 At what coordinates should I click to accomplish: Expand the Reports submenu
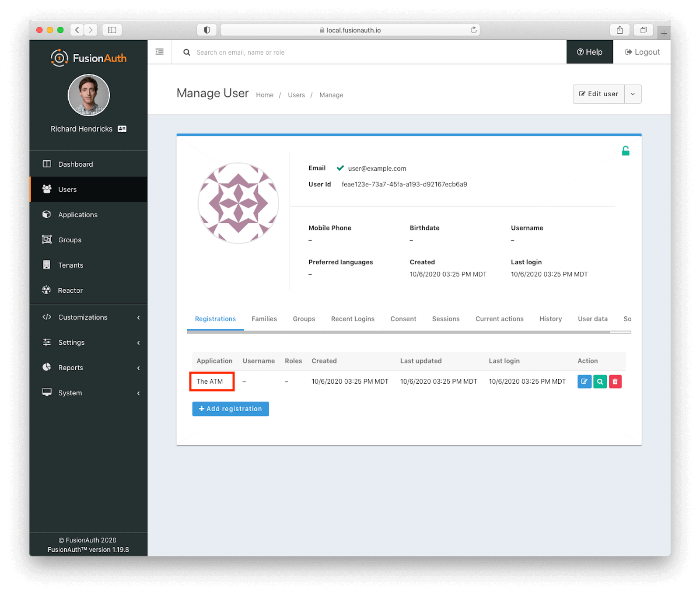70,367
